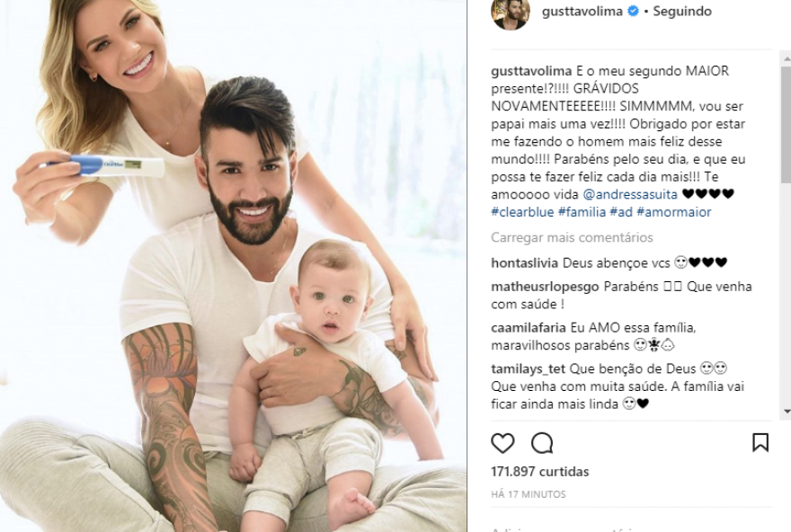Open the #ad hashtag
Image resolution: width=791 pixels, height=532 pixels.
tap(621, 212)
